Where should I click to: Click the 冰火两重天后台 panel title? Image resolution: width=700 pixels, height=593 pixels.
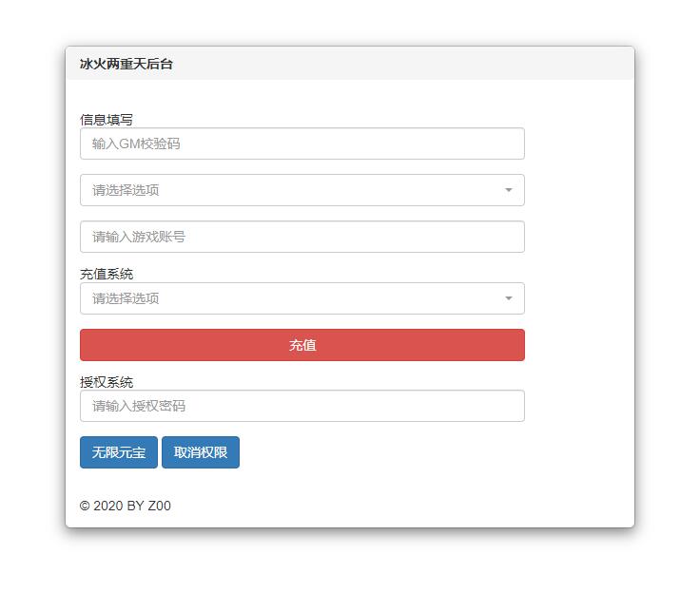point(126,65)
